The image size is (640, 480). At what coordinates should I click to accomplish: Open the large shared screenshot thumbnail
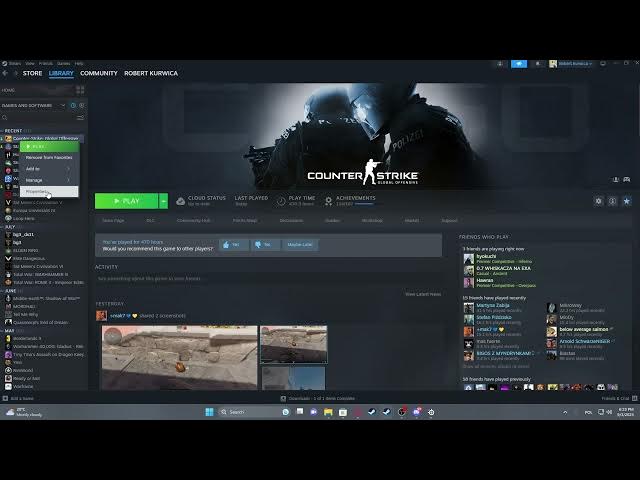click(180, 358)
